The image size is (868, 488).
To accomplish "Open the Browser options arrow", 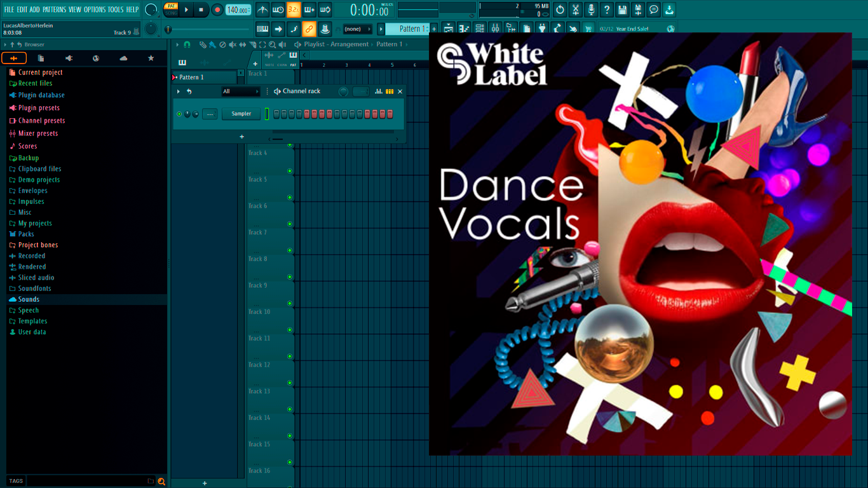I will coord(5,44).
